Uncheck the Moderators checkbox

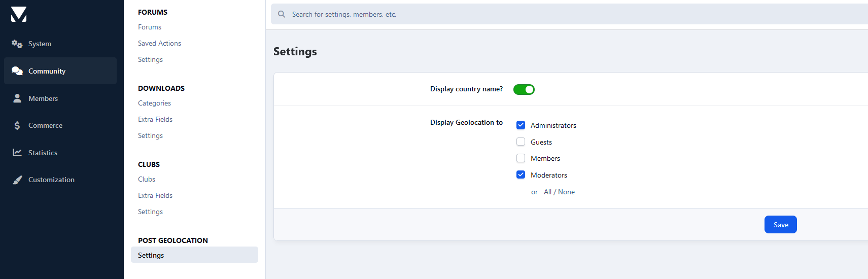click(520, 175)
